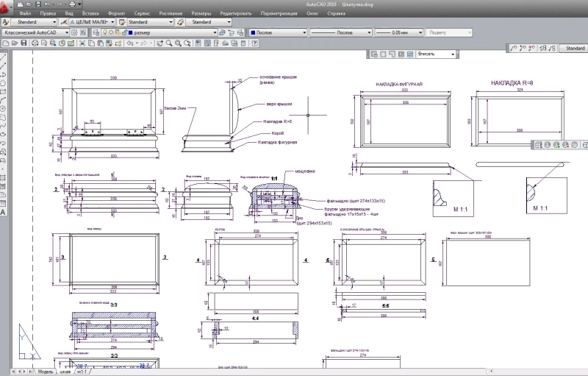Image resolution: width=588 pixels, height=376 pixels.
Task: Select the Polygon draw tool
Action: [x=3, y=83]
